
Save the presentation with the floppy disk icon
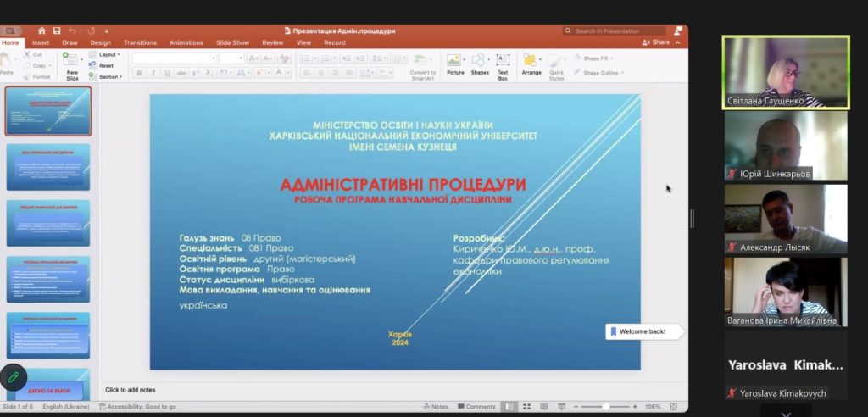coord(57,31)
